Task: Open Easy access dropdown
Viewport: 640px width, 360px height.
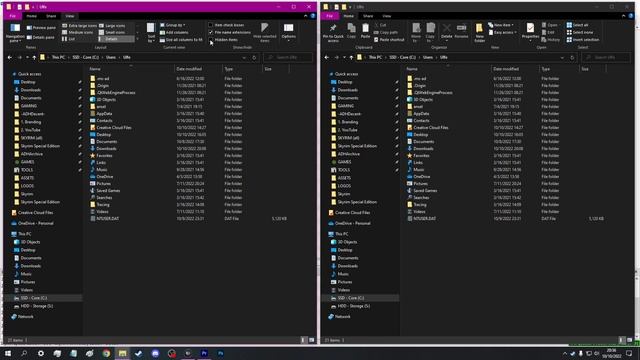Action: click(502, 32)
